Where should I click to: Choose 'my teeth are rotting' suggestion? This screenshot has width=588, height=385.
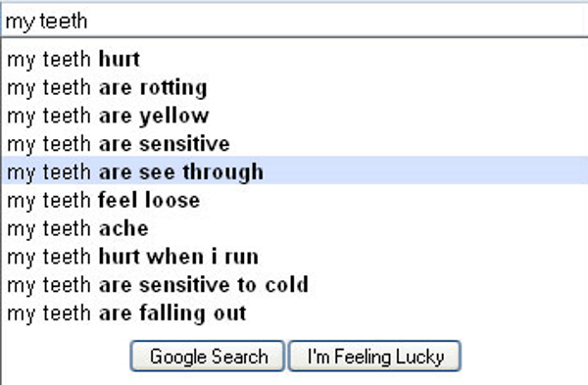295,88
